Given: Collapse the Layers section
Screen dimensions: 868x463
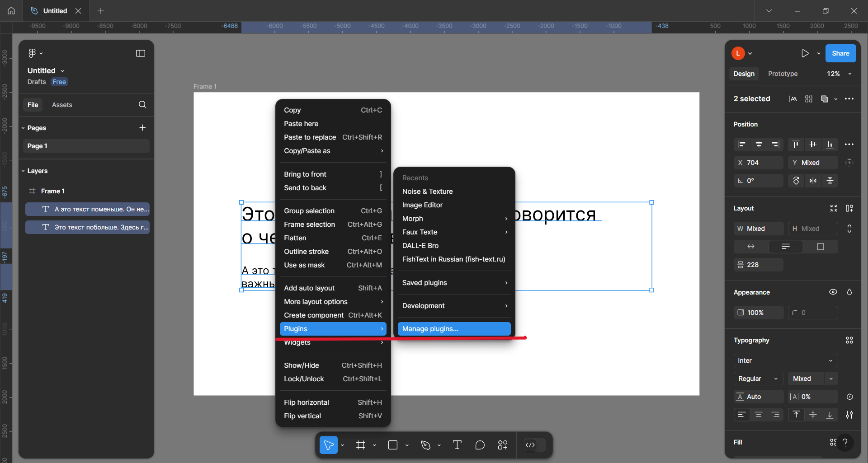Looking at the screenshot, I should (23, 171).
